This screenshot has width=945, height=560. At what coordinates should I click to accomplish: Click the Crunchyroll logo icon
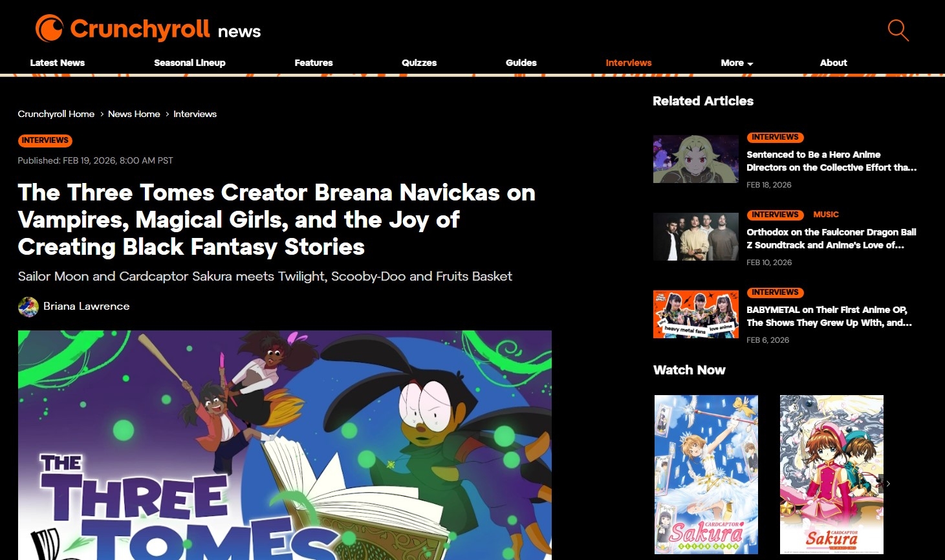[x=49, y=28]
